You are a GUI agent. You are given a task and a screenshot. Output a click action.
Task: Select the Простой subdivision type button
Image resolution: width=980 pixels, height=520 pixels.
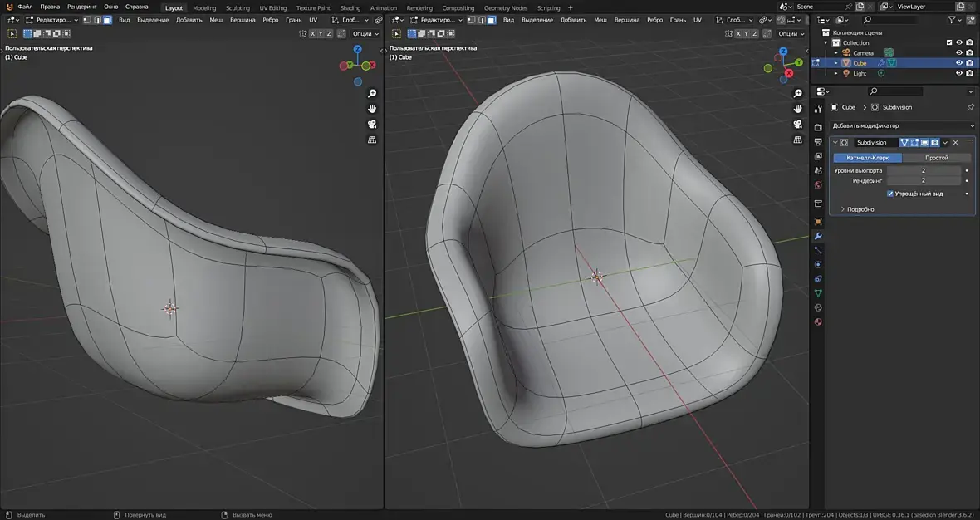click(937, 158)
